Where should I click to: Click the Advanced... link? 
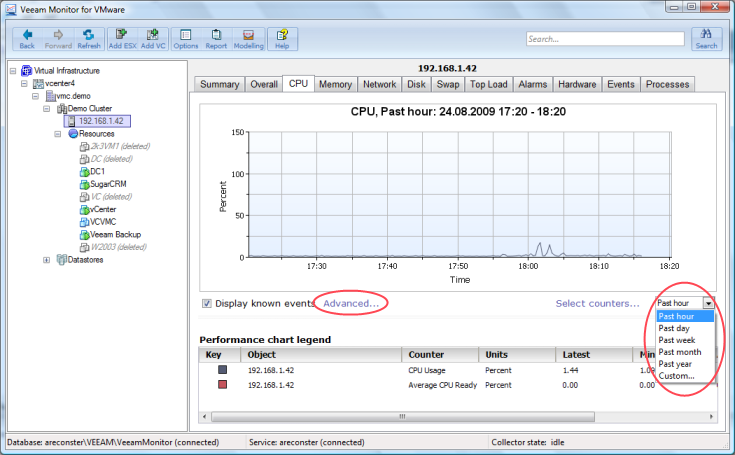click(x=350, y=303)
